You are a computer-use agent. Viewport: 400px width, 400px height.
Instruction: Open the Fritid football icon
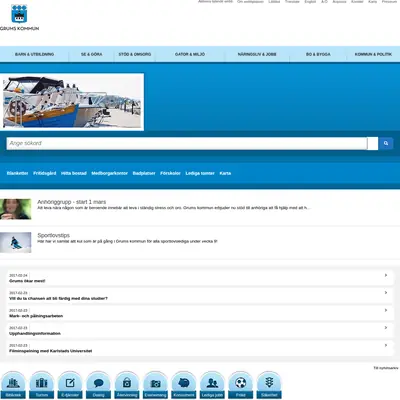240,385
